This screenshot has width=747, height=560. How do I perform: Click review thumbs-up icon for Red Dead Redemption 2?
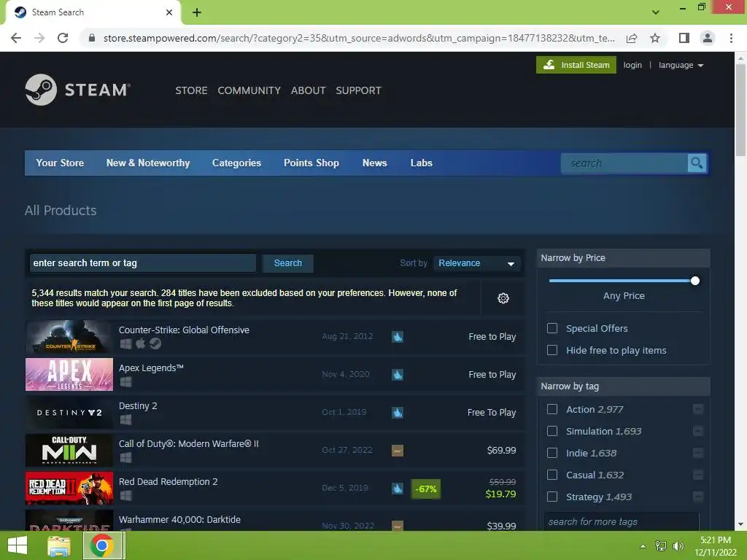pyautogui.click(x=398, y=489)
